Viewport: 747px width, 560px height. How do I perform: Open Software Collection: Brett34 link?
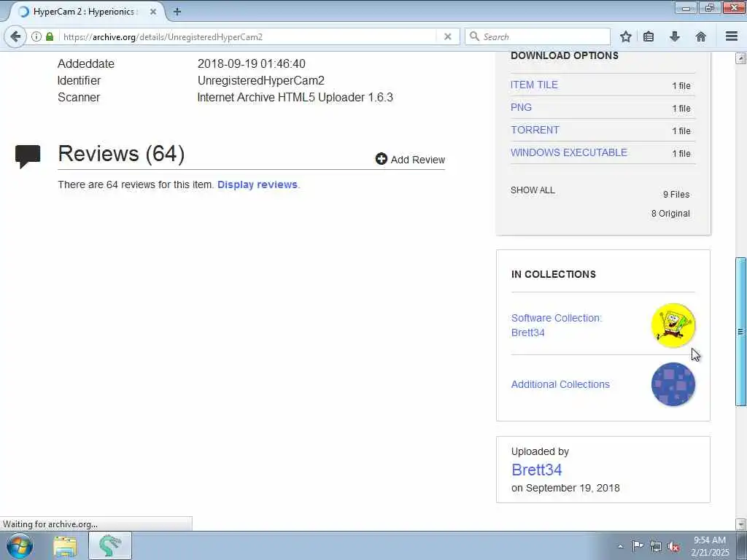tap(557, 325)
